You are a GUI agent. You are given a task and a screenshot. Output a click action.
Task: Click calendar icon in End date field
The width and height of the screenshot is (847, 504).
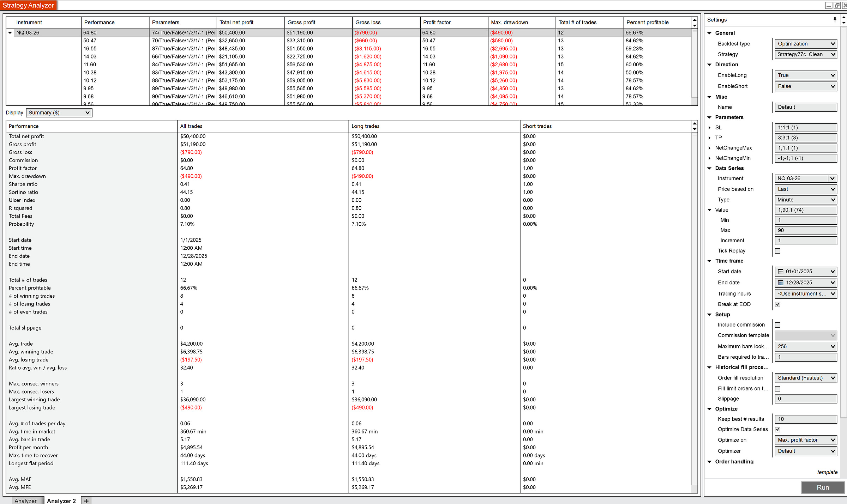tap(781, 283)
